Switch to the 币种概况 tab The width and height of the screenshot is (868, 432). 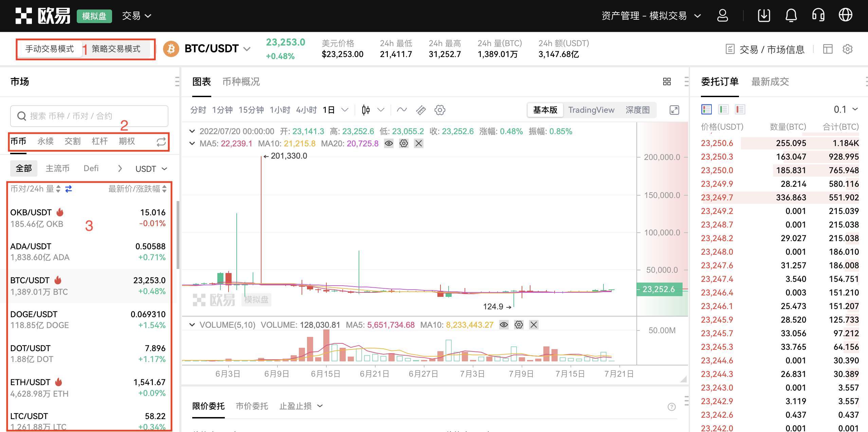coord(241,82)
